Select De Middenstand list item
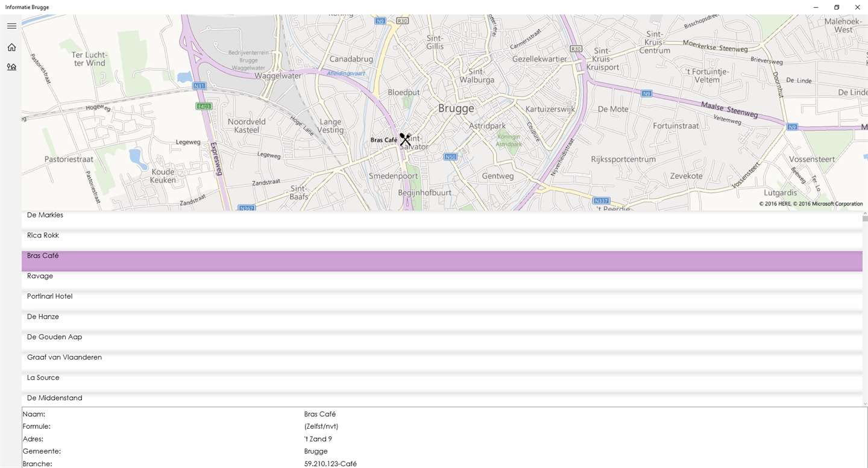Viewport: 868px width, 468px height. (x=442, y=400)
